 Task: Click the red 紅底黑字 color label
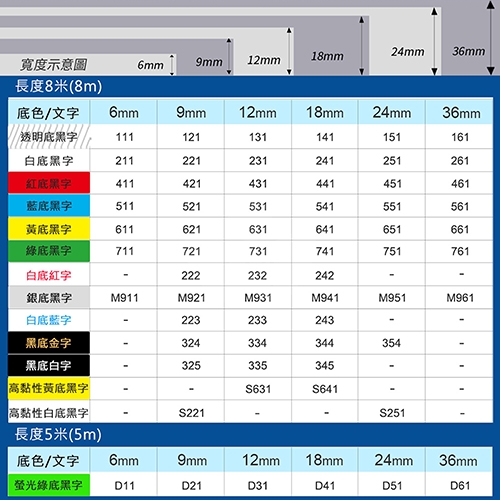point(49,183)
